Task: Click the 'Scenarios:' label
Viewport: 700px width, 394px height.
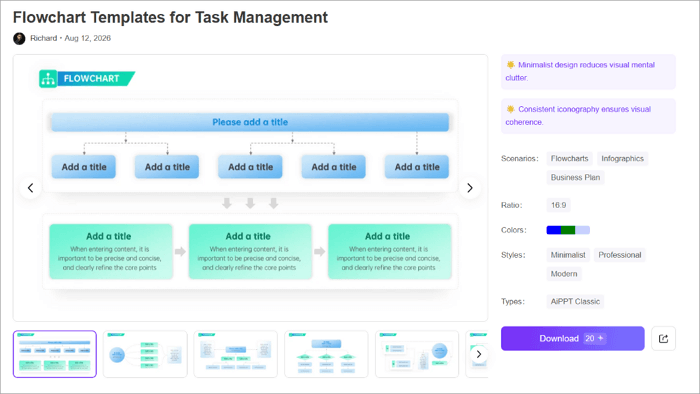Action: (520, 158)
